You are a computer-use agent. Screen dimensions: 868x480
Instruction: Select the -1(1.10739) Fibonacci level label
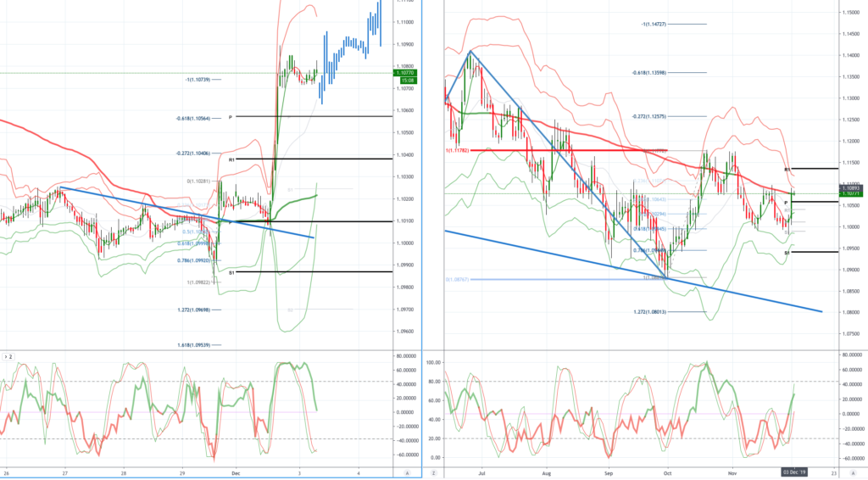[x=198, y=80]
